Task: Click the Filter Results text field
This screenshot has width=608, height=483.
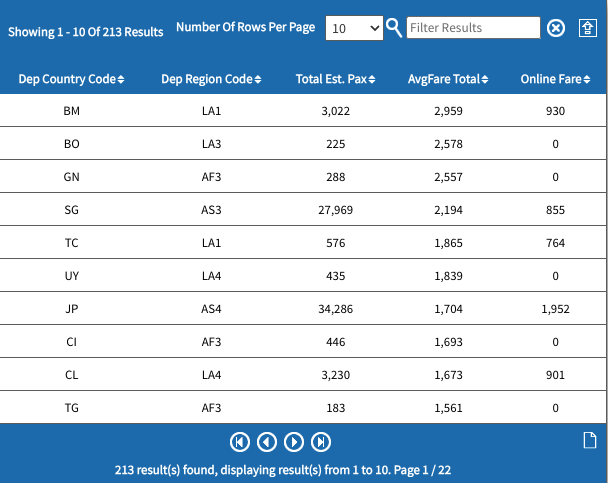Action: 474,28
